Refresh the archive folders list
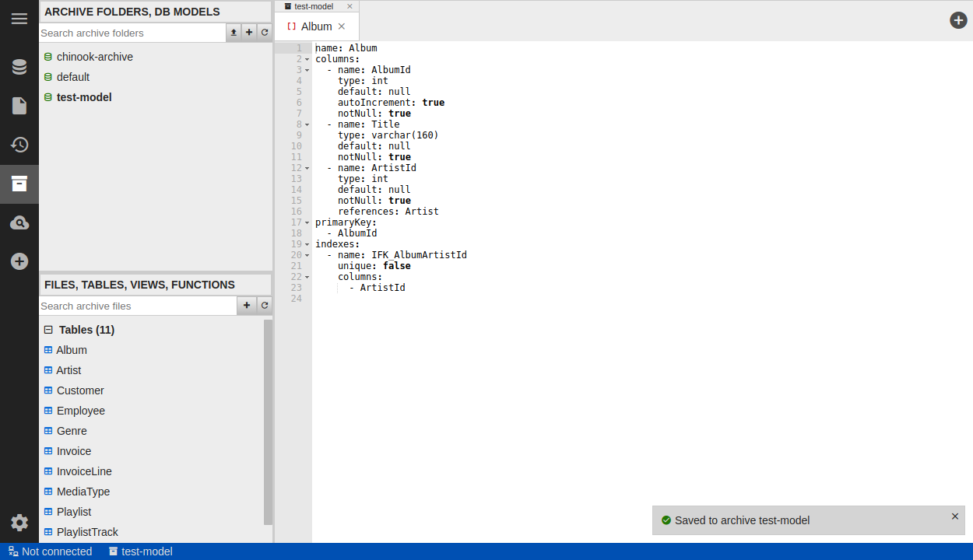This screenshot has width=973, height=560. click(265, 33)
